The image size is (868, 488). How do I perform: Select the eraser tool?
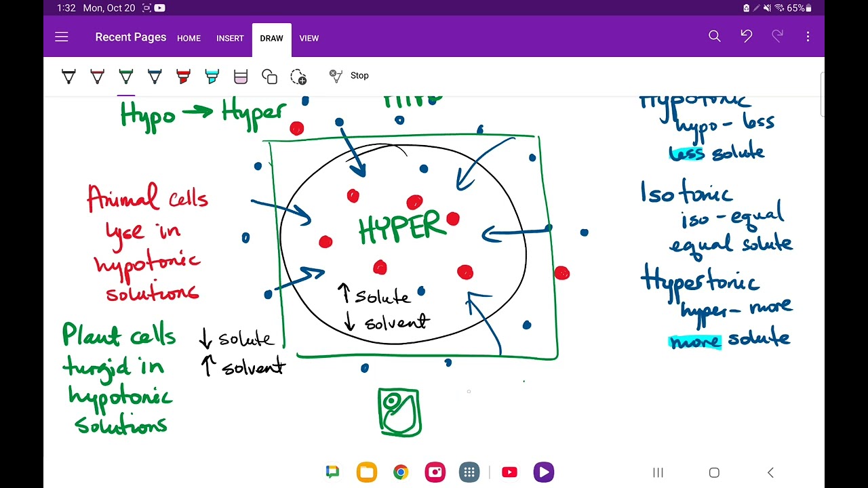tap(241, 77)
